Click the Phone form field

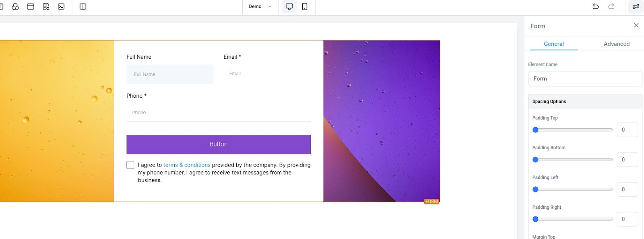click(219, 113)
